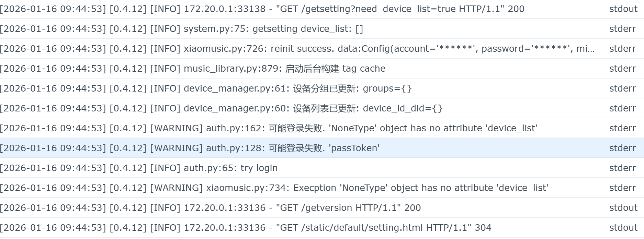
Task: Click stdout label on the setting.html row
Action: [x=623, y=228]
